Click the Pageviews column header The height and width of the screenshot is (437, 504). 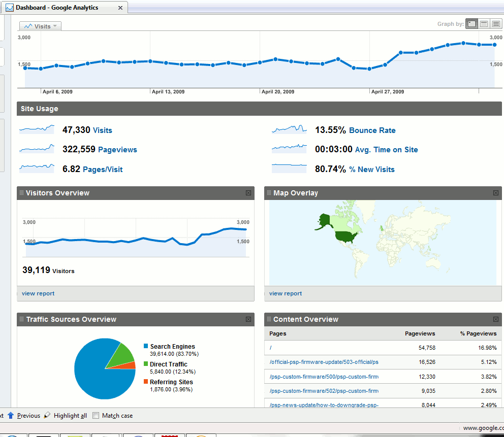420,333
